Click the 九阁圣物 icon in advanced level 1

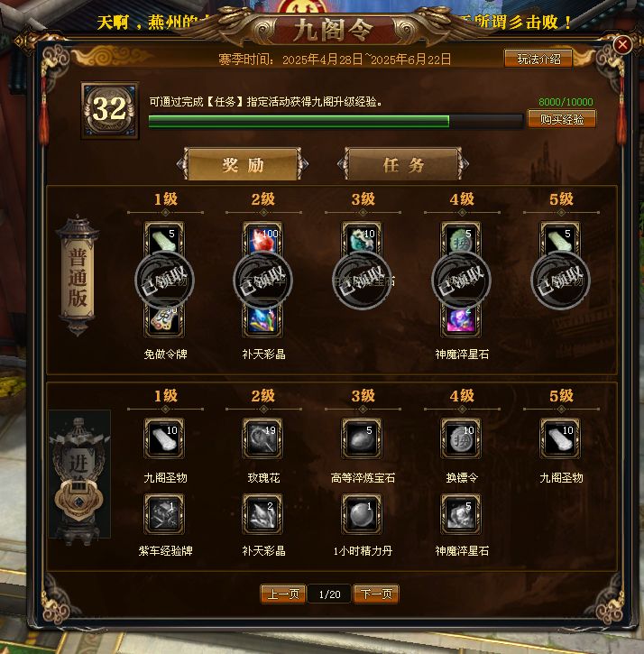(x=164, y=438)
